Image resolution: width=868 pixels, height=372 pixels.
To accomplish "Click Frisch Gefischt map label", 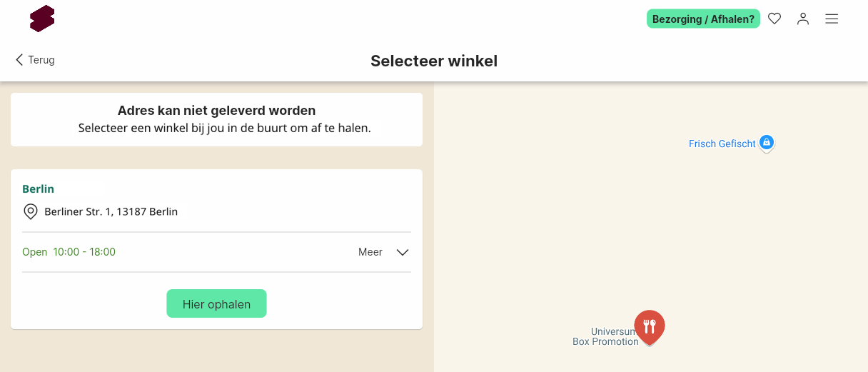I will [x=722, y=144].
